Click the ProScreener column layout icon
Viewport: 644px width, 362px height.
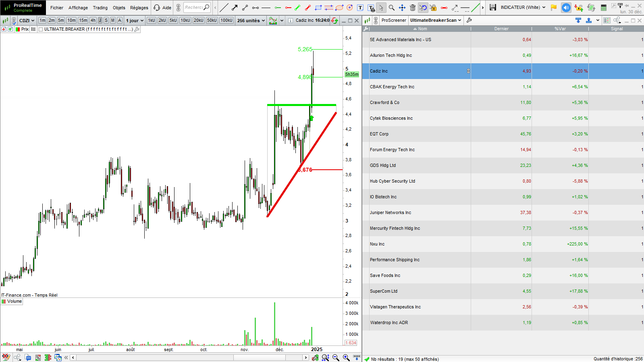tap(607, 20)
